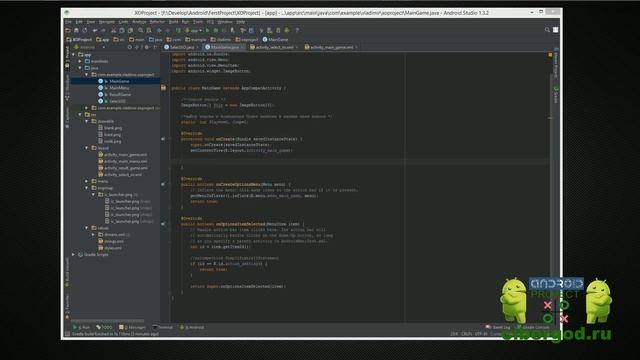
Task: Collapse the mipmap folder
Action: 87,188
